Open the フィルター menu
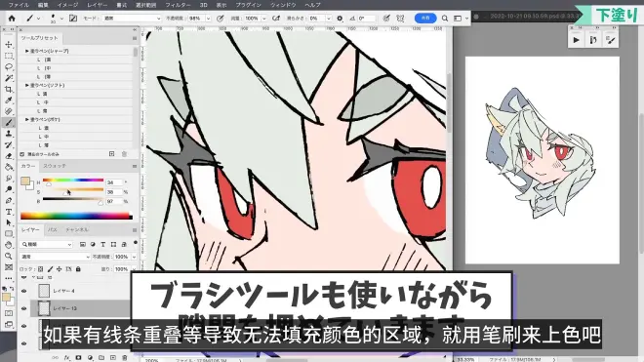The image size is (644, 362). point(178,5)
